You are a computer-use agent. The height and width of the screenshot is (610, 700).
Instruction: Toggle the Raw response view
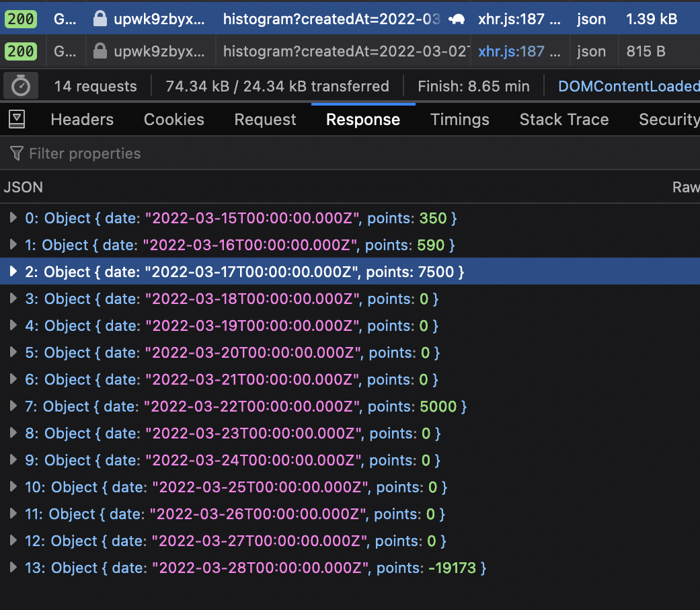(x=686, y=187)
